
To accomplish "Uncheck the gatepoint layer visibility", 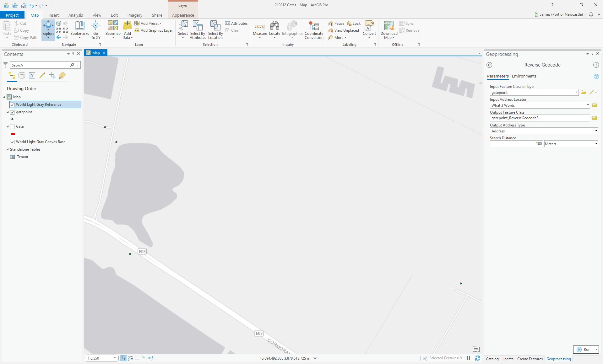I will click(12, 112).
